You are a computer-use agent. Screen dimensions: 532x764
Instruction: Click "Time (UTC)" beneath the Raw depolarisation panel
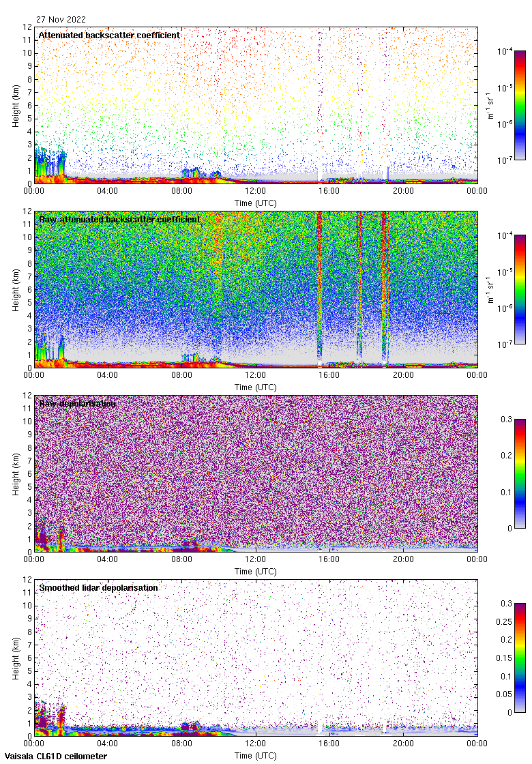(255, 572)
